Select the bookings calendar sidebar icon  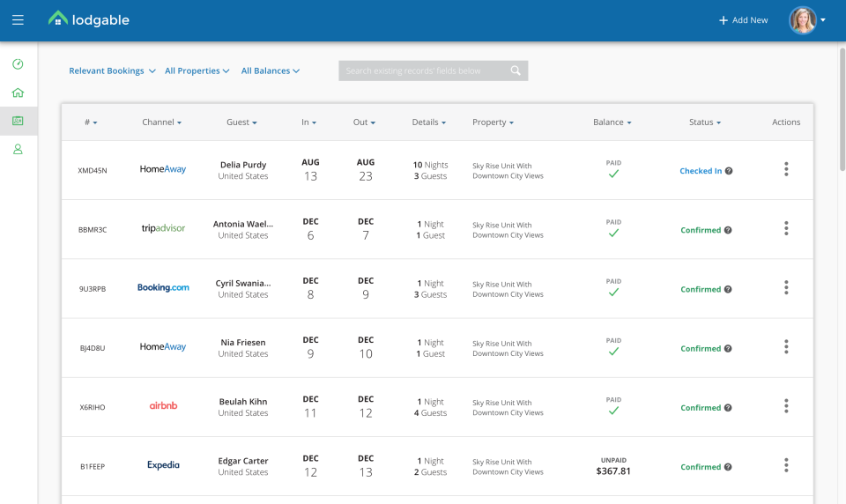18,121
